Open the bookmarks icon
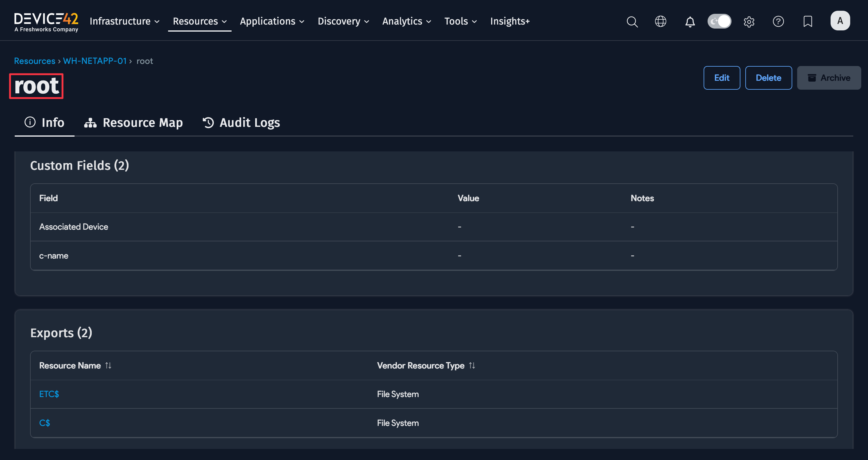The image size is (868, 460). (808, 21)
